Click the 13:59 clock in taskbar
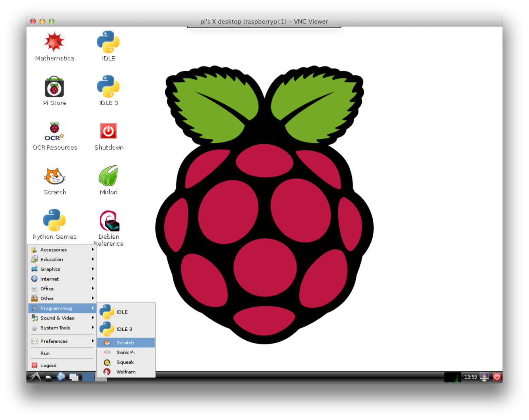The image size is (529, 420). point(470,377)
